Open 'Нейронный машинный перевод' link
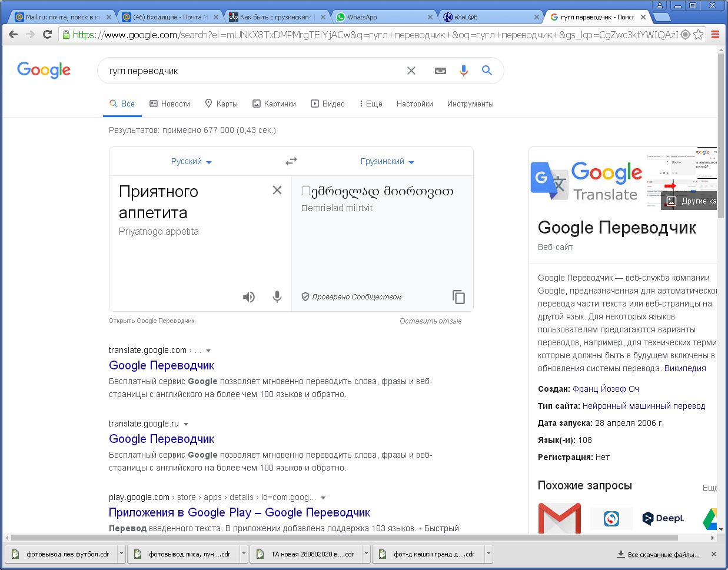The height and width of the screenshot is (570, 728). point(644,406)
